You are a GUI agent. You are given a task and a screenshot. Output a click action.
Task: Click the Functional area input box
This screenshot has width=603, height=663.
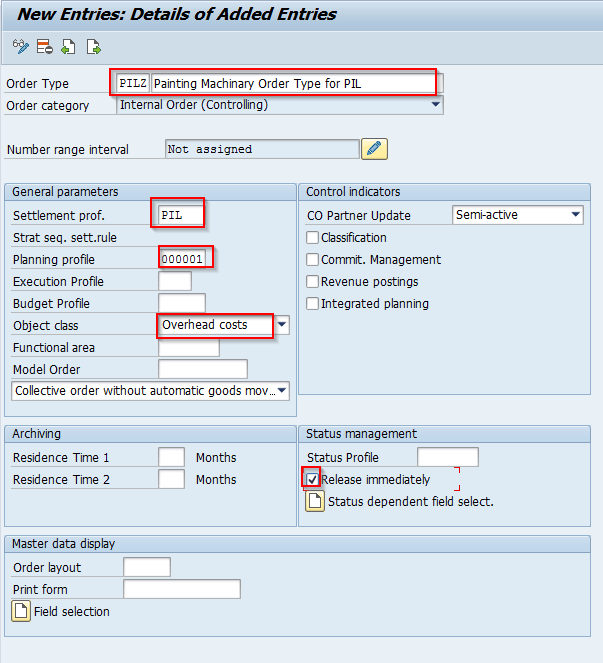click(189, 347)
